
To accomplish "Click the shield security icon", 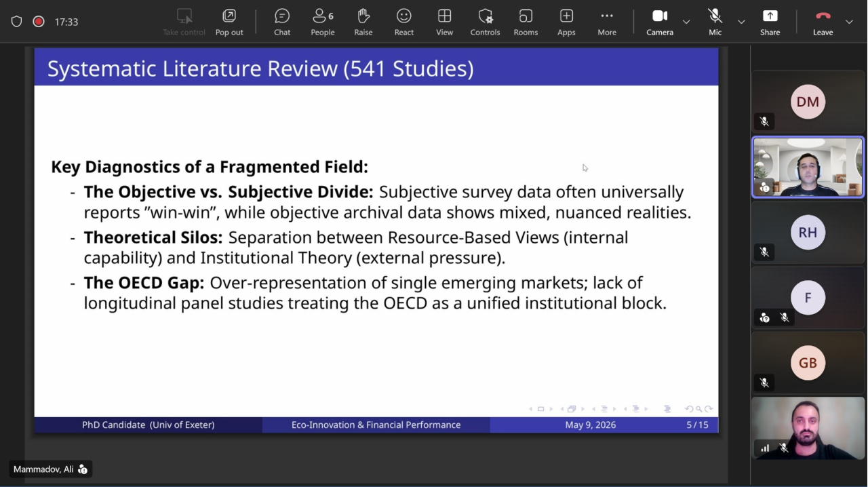I will 17,22.
